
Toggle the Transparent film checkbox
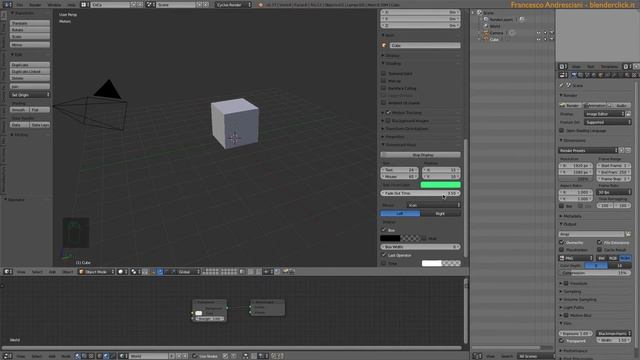pos(562,341)
